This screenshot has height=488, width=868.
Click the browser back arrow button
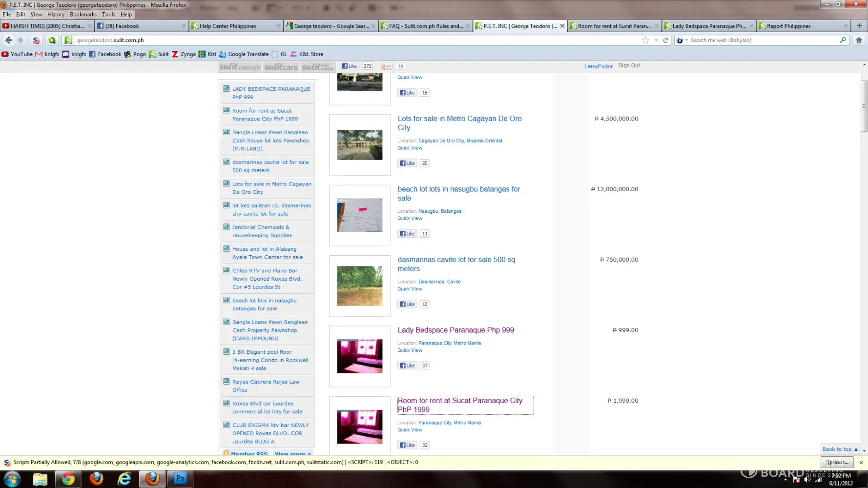[9, 40]
